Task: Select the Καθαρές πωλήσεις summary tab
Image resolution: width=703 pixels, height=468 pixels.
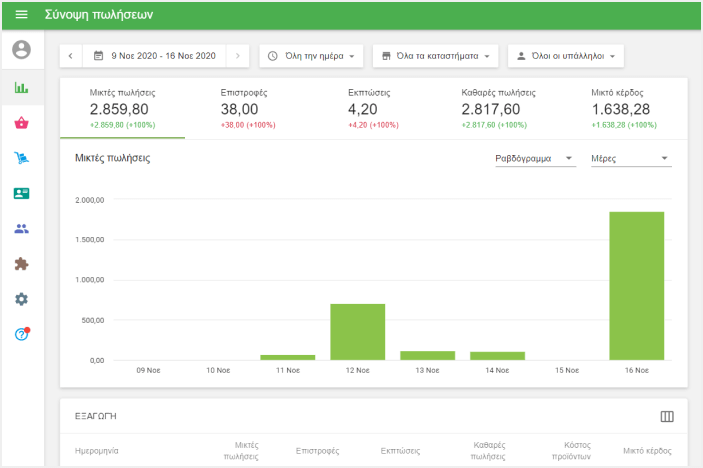Action: coord(498,108)
